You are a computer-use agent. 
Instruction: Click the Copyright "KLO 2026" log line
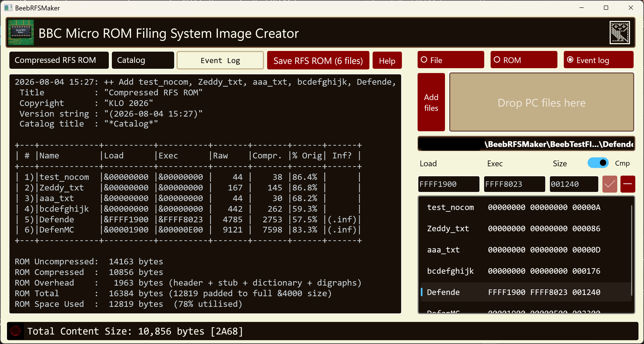click(x=86, y=103)
